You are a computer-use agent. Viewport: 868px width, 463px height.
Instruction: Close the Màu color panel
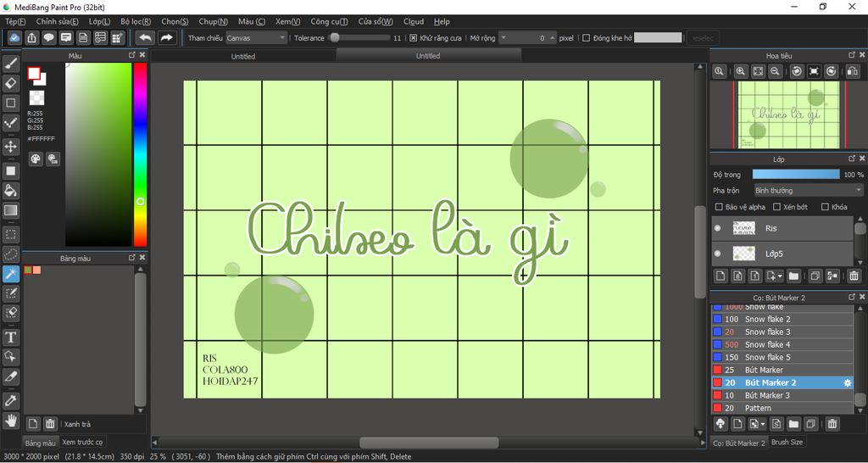[x=142, y=55]
